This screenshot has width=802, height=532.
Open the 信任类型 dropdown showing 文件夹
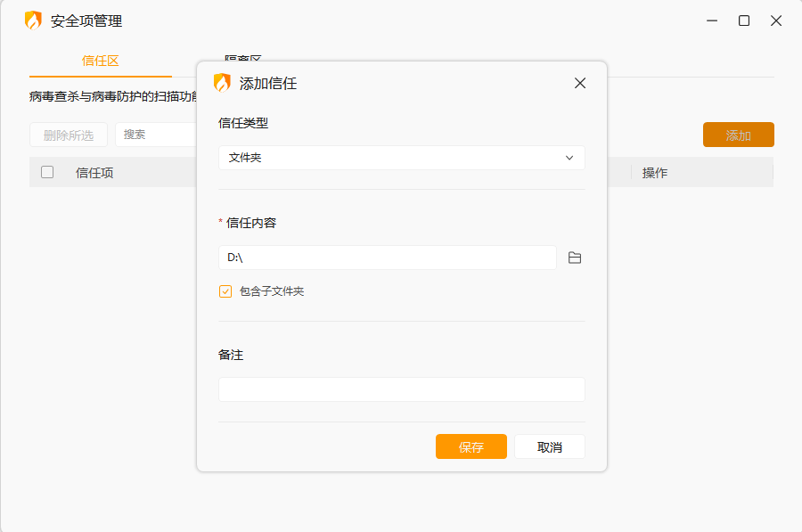coord(401,157)
